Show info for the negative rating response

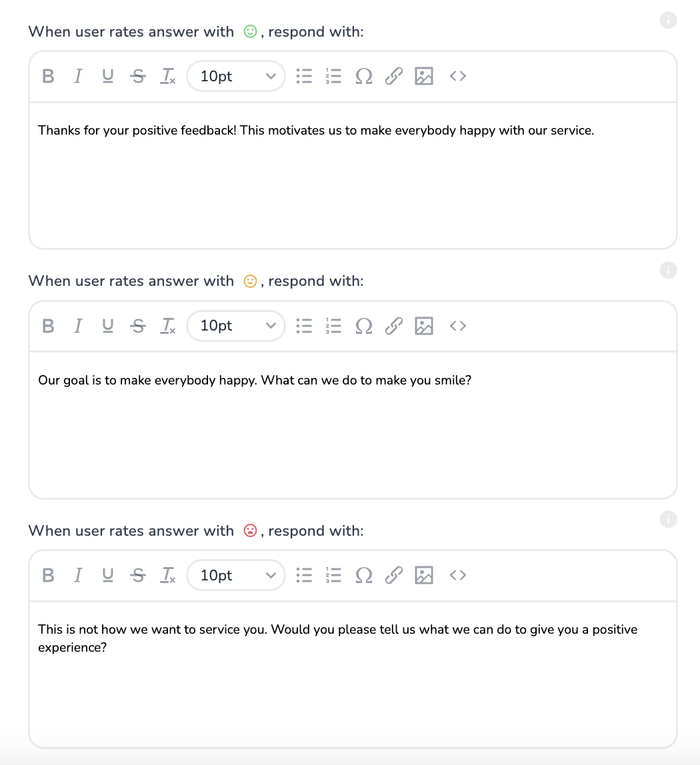tap(668, 519)
